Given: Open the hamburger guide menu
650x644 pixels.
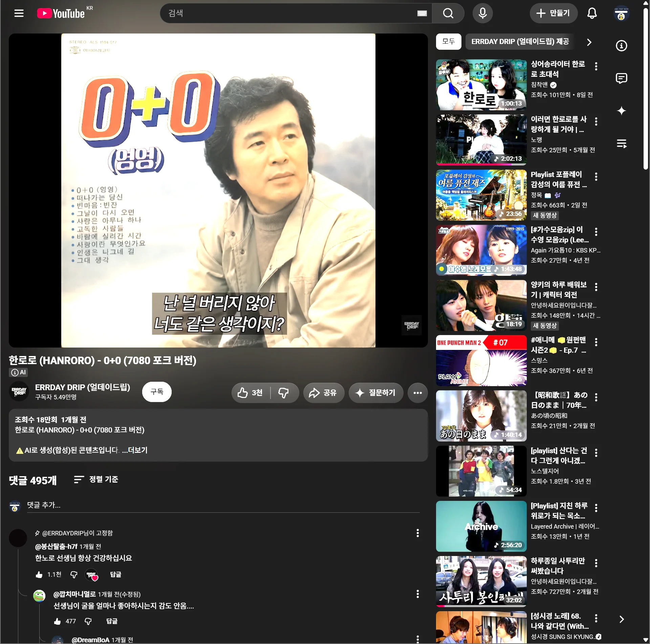Looking at the screenshot, I should pos(19,14).
